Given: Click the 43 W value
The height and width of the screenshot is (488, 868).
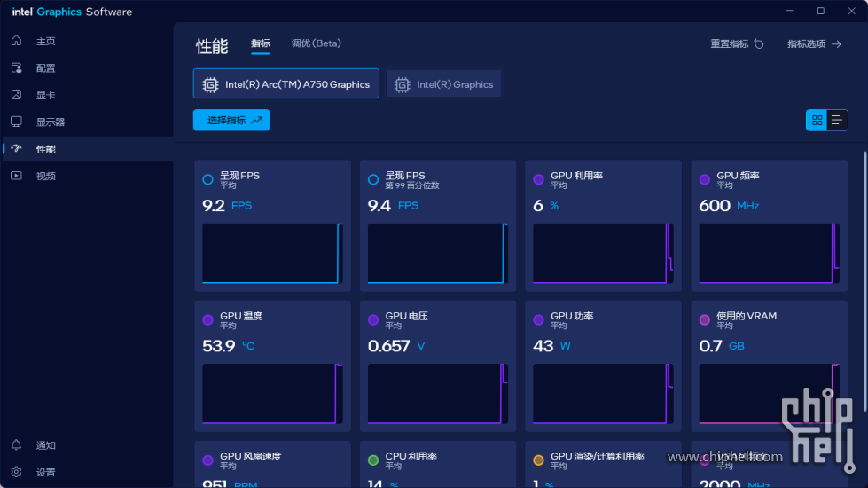Looking at the screenshot, I should click(551, 346).
